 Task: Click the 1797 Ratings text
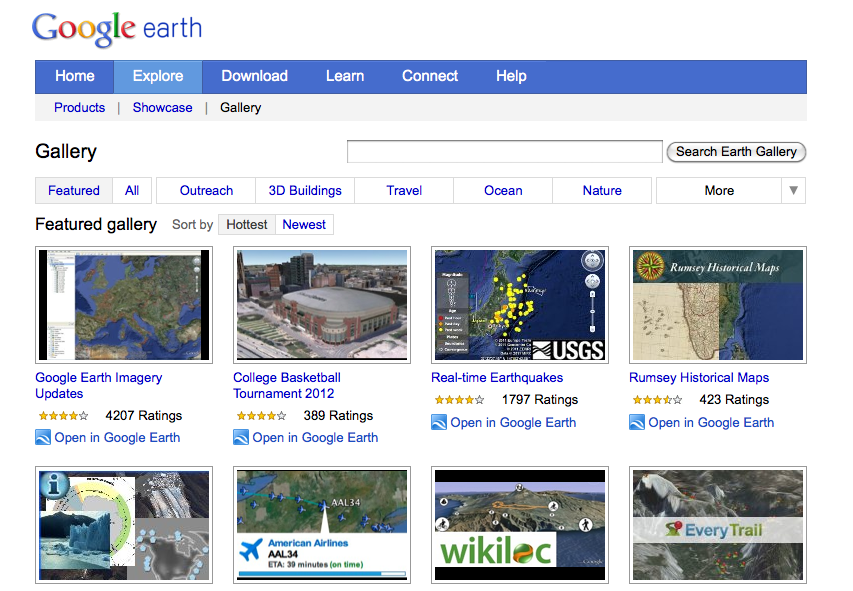point(540,400)
